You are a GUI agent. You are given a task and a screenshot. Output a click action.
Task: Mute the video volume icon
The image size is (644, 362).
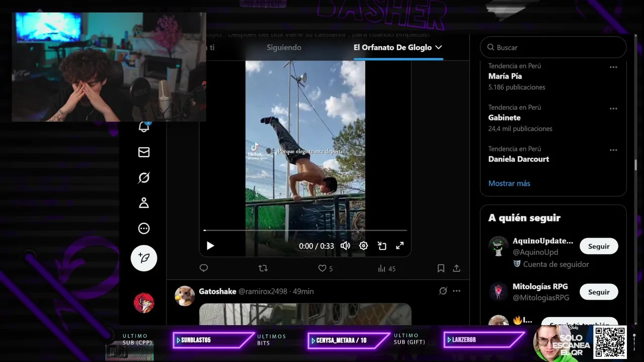[345, 246]
